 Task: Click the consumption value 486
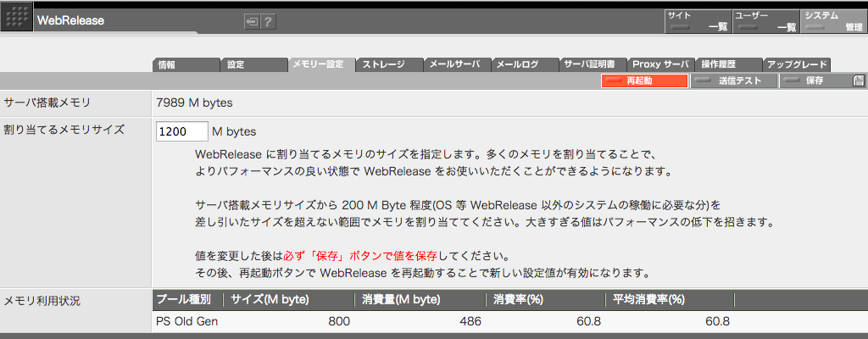click(470, 322)
